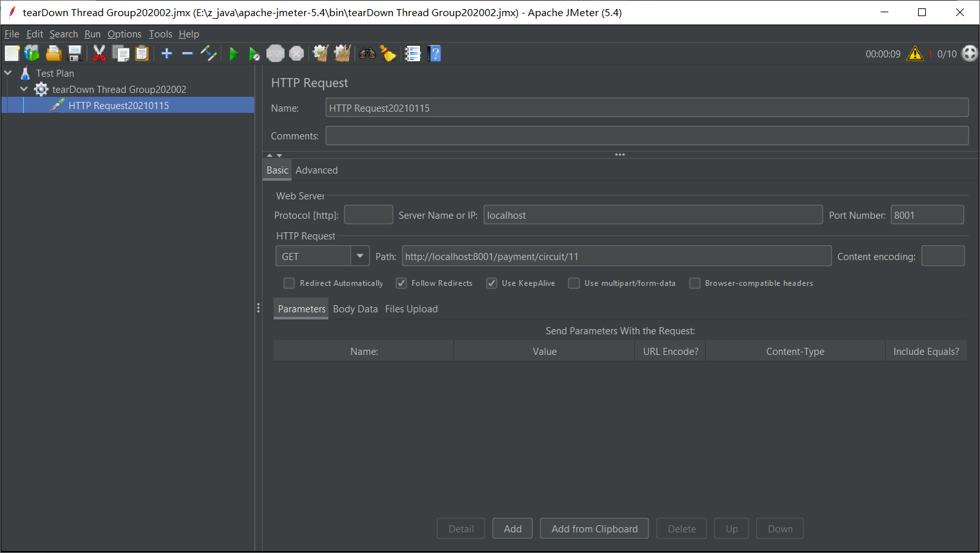Click the vertical split pane handle dots

coord(258,308)
